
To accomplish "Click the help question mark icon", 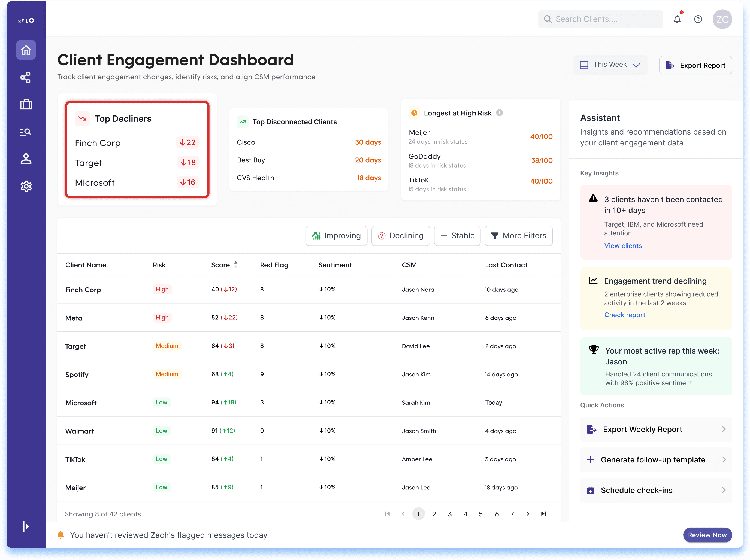I will pyautogui.click(x=698, y=19).
